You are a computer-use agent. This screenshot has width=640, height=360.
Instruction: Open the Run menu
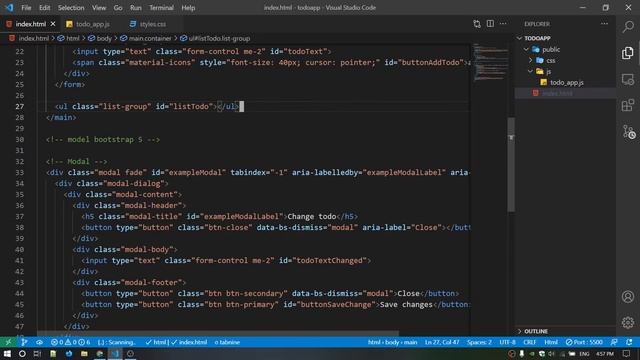coord(136,8)
